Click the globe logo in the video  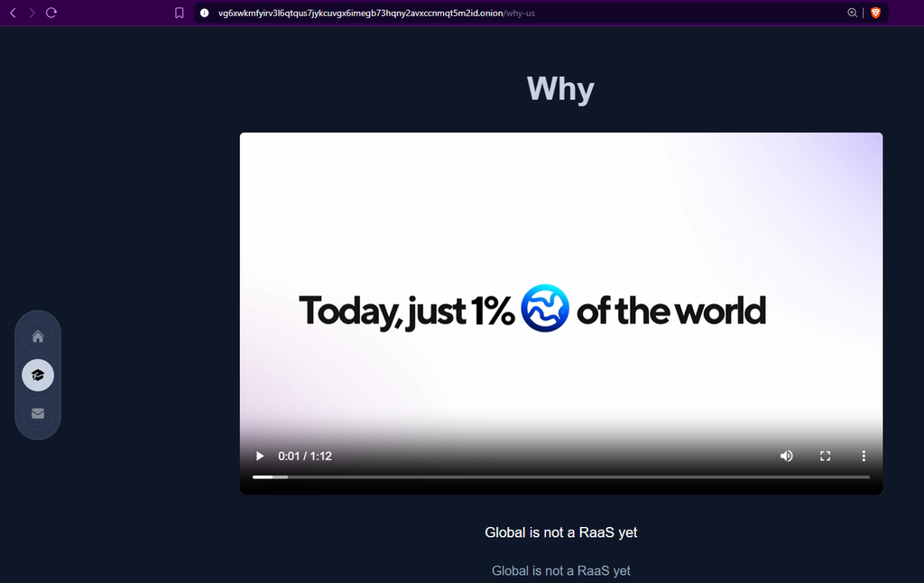tap(545, 309)
